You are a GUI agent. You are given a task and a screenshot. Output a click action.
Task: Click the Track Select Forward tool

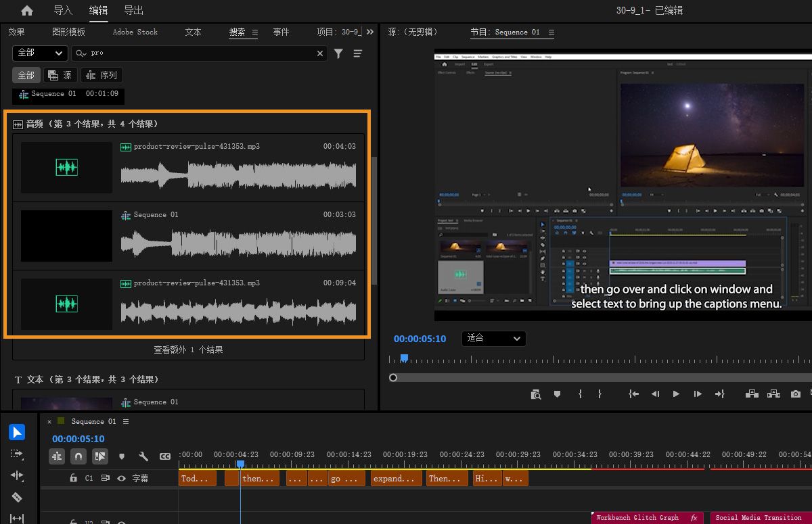point(17,454)
